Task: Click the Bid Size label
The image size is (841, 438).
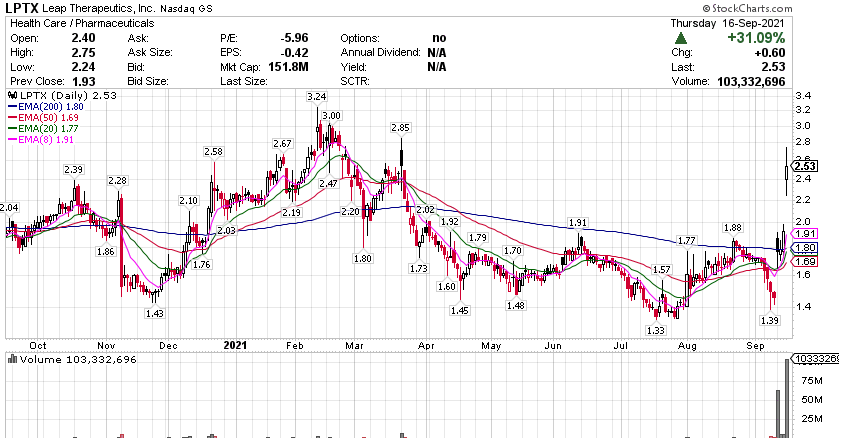Action: tap(148, 81)
